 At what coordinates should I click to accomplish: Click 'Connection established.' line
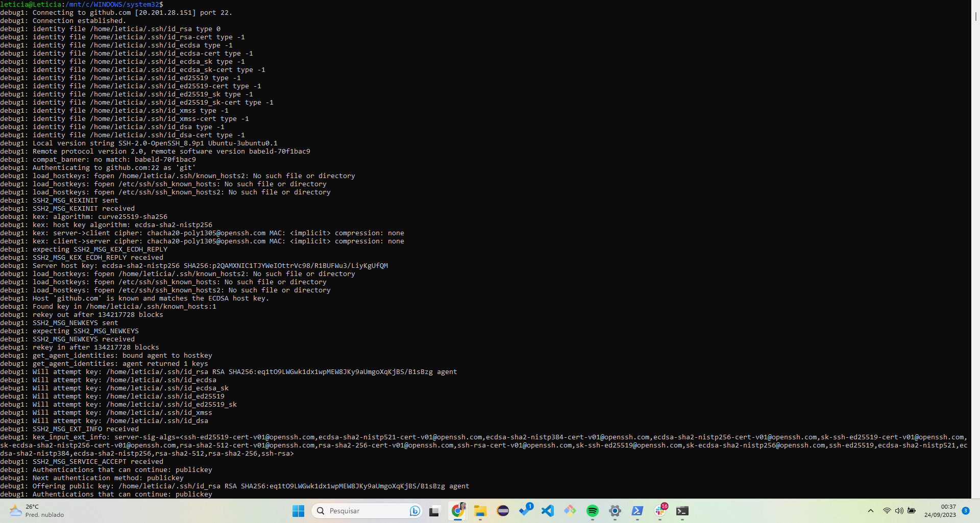(63, 20)
